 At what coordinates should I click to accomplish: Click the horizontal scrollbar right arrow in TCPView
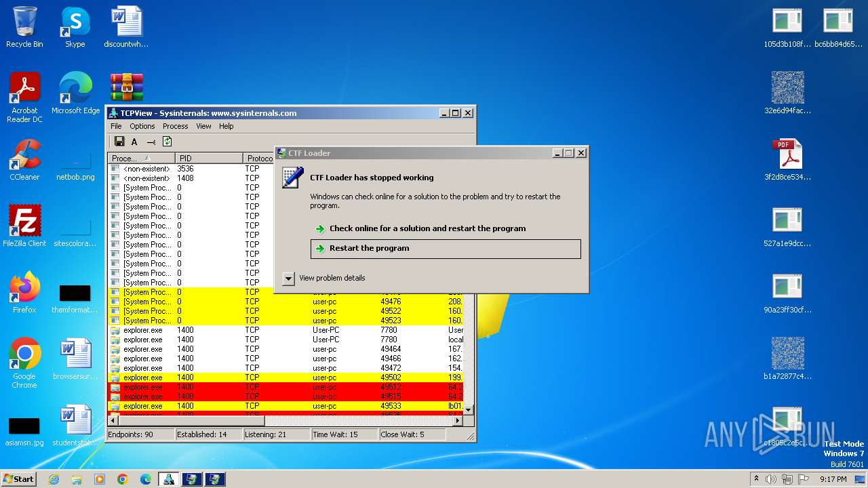(458, 420)
